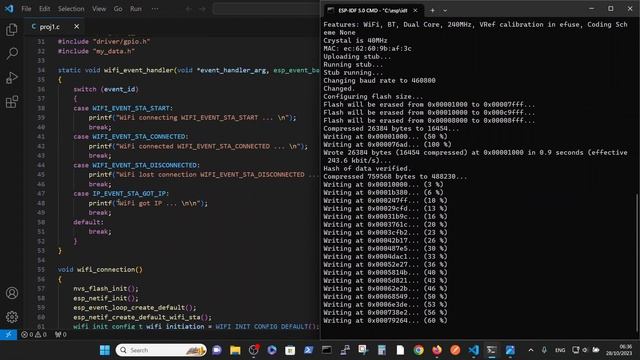The width and height of the screenshot is (640, 360).
Task: Open Run and Debug view
Action: point(12,78)
